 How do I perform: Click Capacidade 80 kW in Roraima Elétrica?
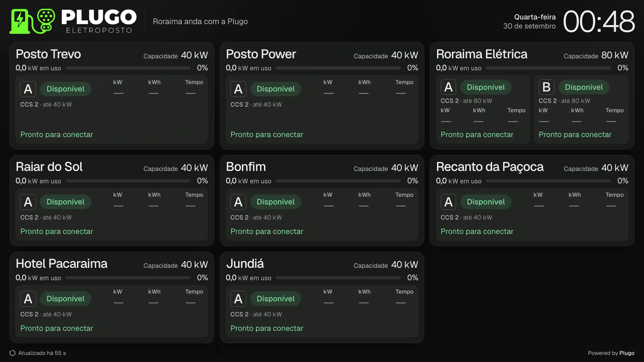coord(596,55)
